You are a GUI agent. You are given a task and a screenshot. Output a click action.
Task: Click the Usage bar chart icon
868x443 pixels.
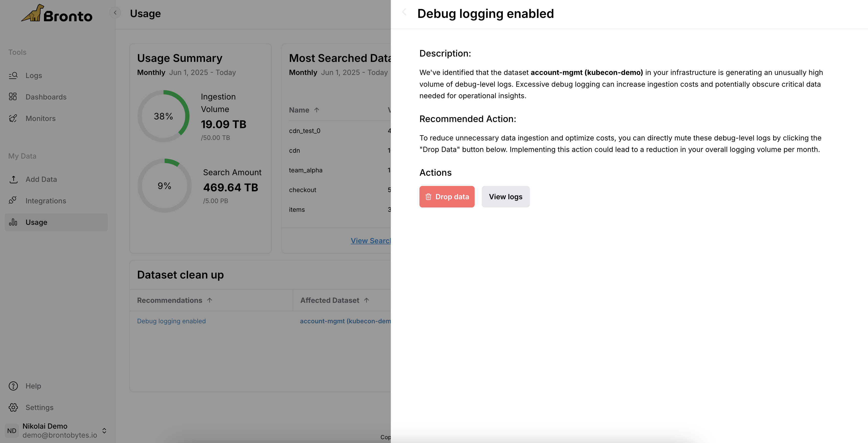click(x=13, y=222)
